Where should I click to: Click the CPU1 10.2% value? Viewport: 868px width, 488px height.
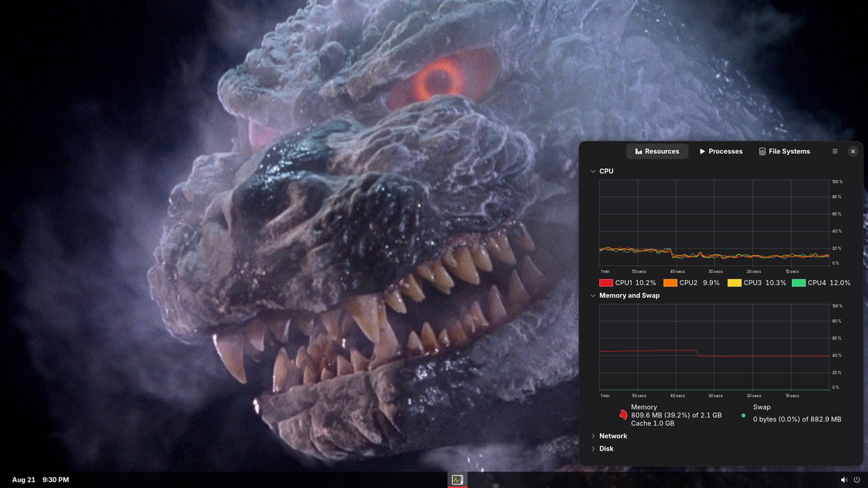(x=646, y=283)
